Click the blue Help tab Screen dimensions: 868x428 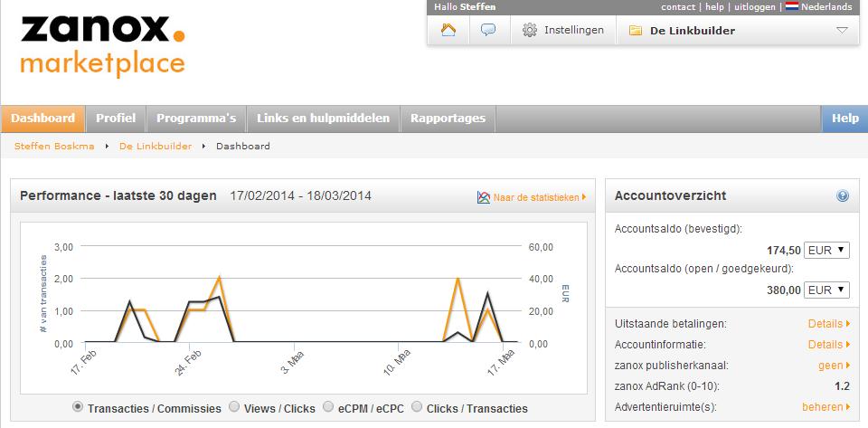point(844,119)
